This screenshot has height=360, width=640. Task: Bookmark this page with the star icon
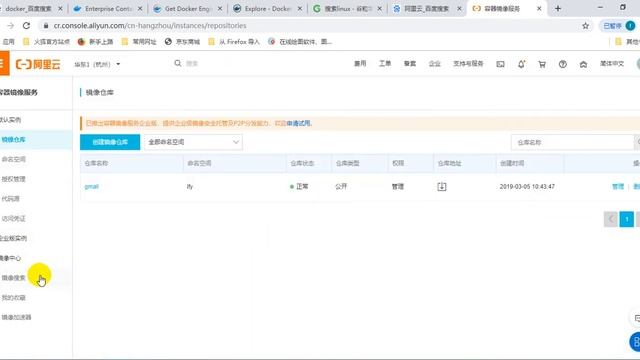[x=585, y=26]
